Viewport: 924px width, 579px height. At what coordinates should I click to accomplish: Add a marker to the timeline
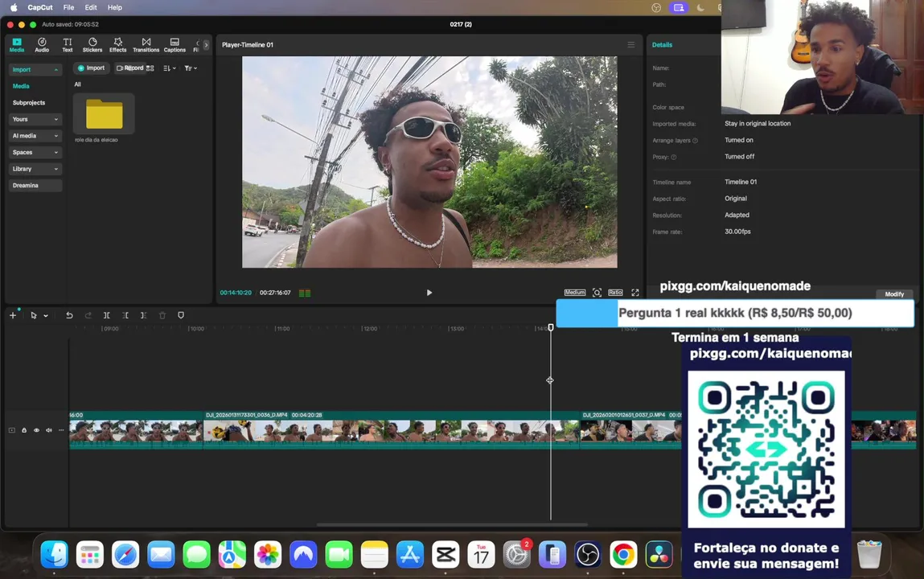click(181, 315)
